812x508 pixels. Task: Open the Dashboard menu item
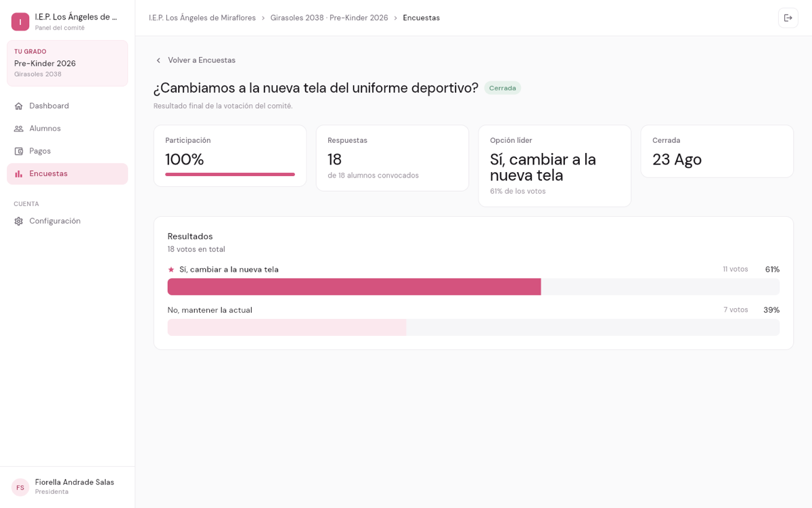(68, 106)
